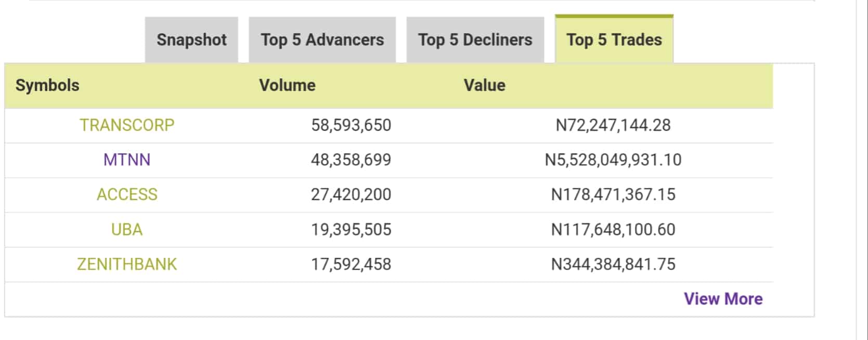Select value N344,384,841.75
The image size is (868, 340).
click(x=613, y=264)
